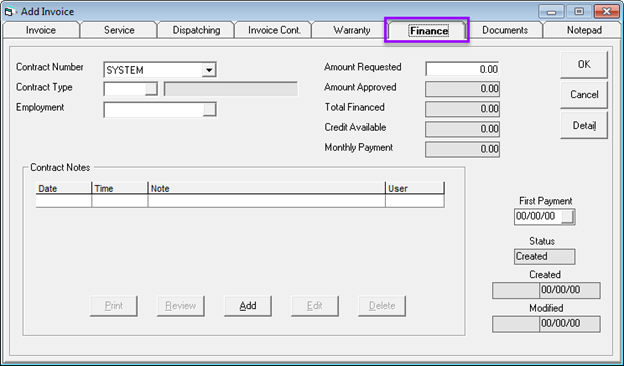Click the Cancel button

[584, 95]
